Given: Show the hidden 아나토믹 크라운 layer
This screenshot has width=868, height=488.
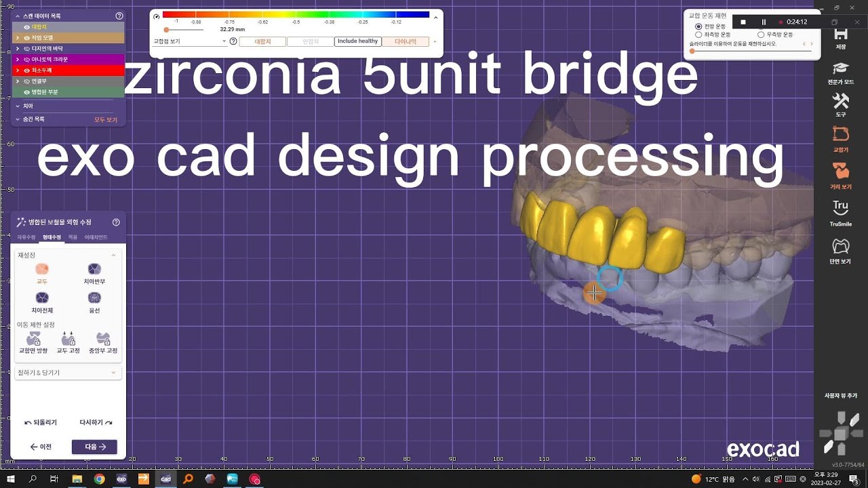Looking at the screenshot, I should [27, 60].
